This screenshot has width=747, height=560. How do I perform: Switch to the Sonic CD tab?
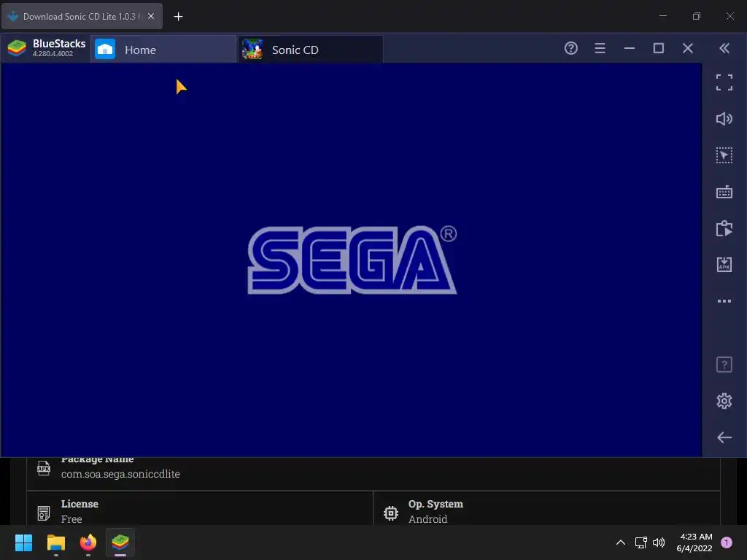tap(310, 50)
